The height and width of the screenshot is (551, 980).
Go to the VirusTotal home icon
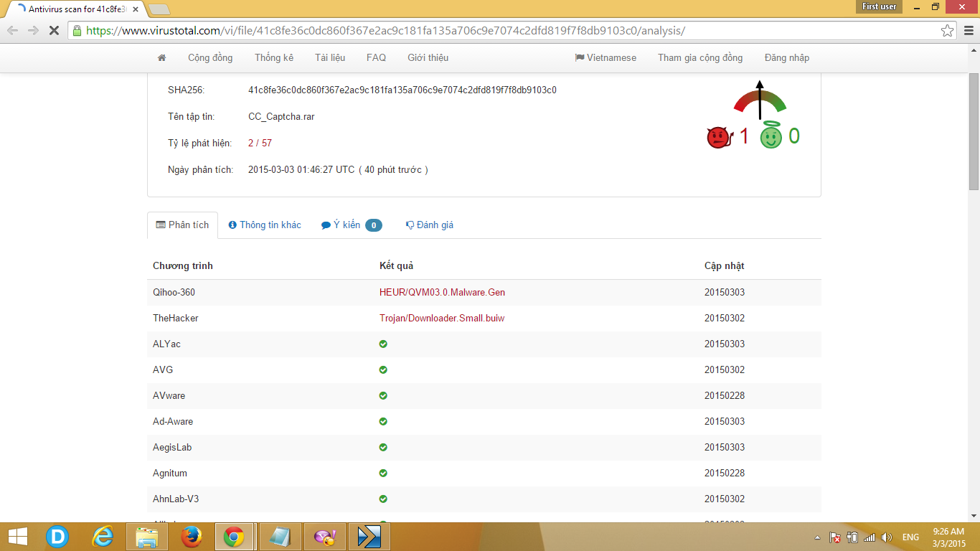coord(161,57)
